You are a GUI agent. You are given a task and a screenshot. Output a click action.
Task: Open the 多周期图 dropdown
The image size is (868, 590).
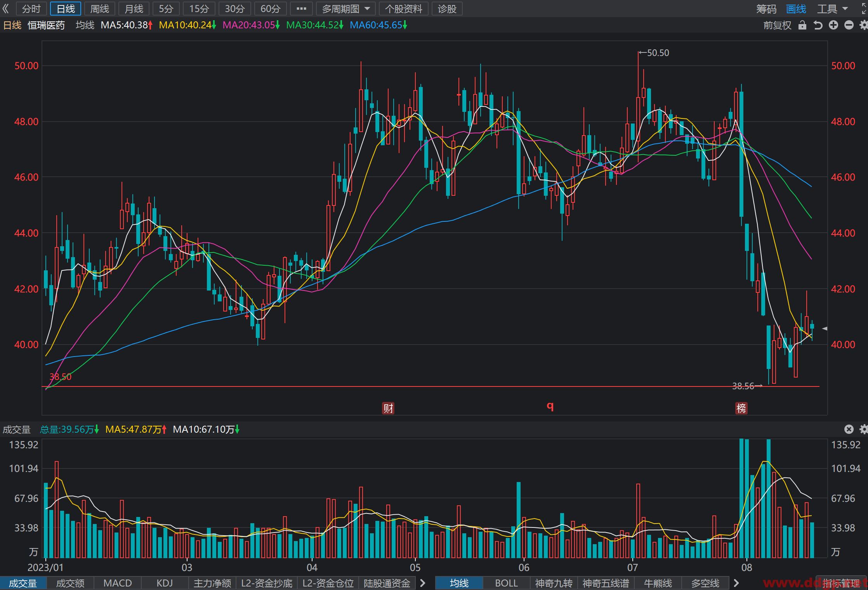pyautogui.click(x=345, y=9)
